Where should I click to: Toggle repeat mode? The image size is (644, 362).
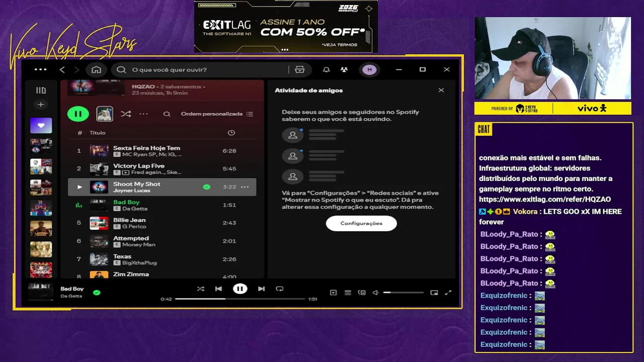tap(279, 289)
